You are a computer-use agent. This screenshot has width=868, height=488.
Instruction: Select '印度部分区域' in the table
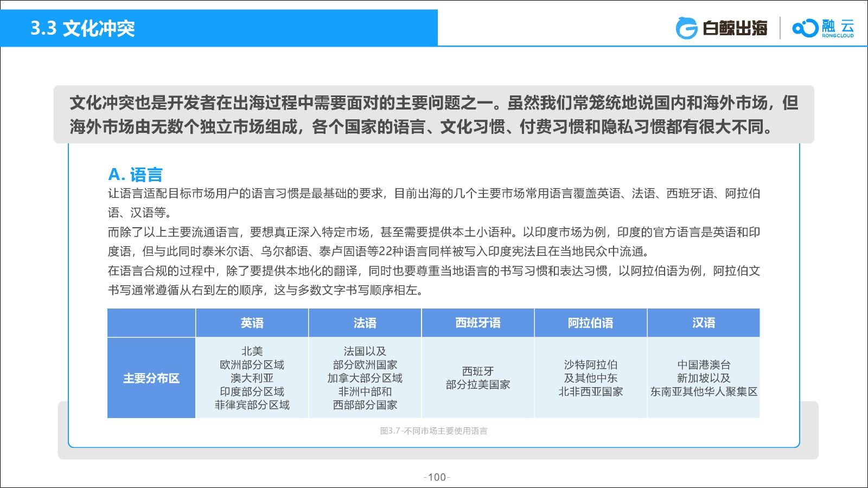252,391
